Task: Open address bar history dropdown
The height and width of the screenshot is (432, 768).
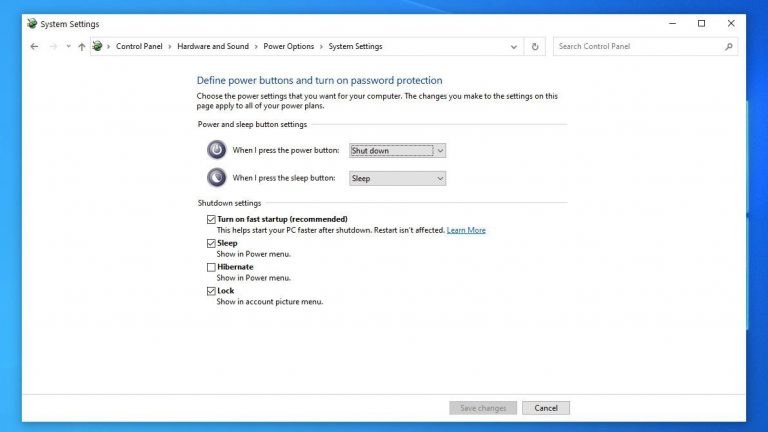Action: 513,47
